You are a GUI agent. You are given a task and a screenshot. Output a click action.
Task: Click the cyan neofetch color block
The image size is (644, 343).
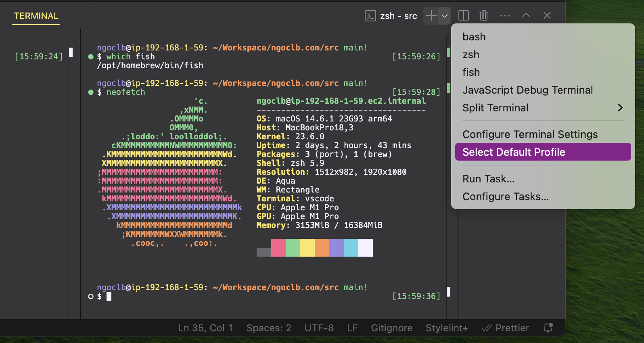[x=351, y=248]
